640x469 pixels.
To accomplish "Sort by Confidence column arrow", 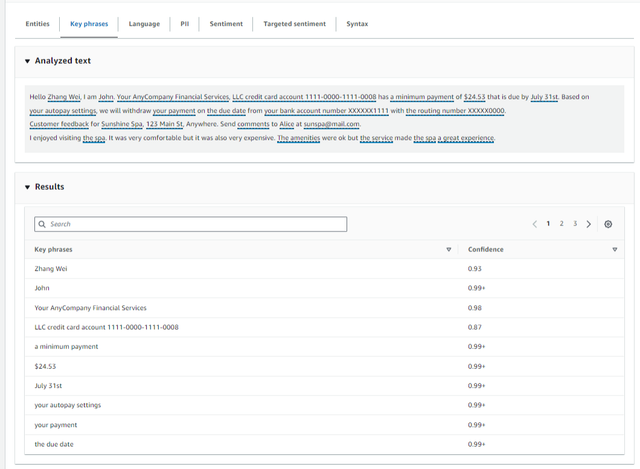I will (x=614, y=249).
